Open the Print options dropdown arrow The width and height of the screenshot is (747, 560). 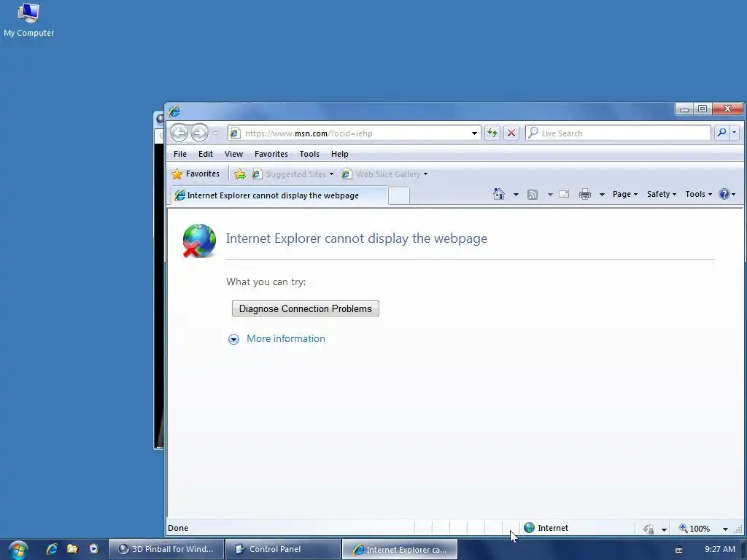602,194
